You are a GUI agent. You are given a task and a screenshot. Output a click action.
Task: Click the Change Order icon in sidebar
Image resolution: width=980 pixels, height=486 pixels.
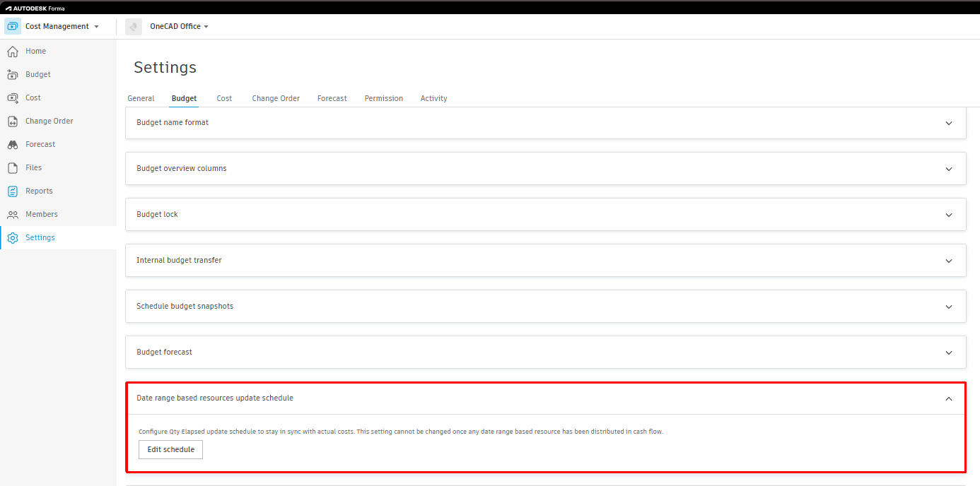(x=12, y=121)
